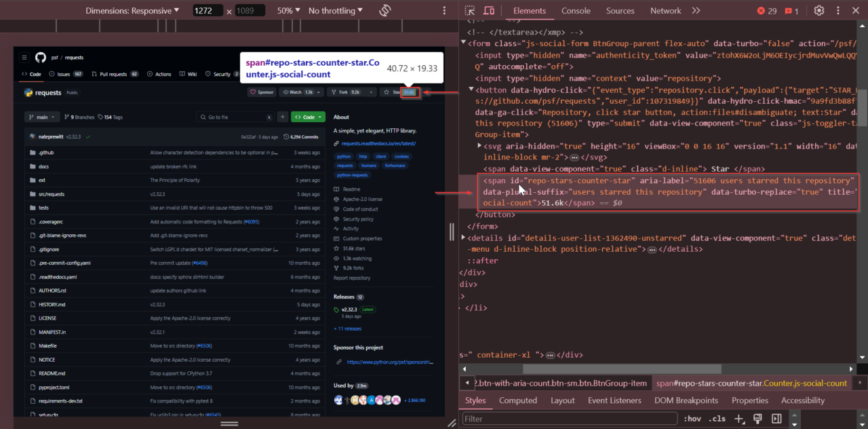Image resolution: width=868 pixels, height=429 pixels.
Task: Click the viewport height field showing 1089
Action: [250, 11]
